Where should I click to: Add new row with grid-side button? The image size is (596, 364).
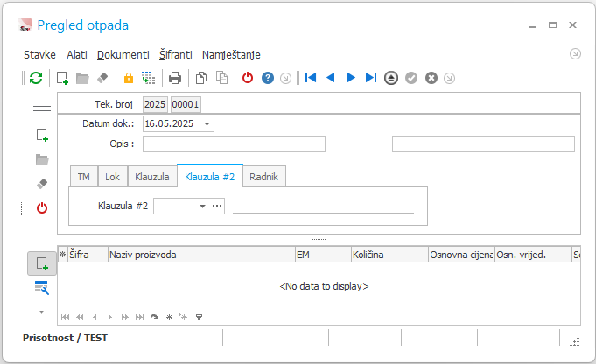click(x=42, y=263)
